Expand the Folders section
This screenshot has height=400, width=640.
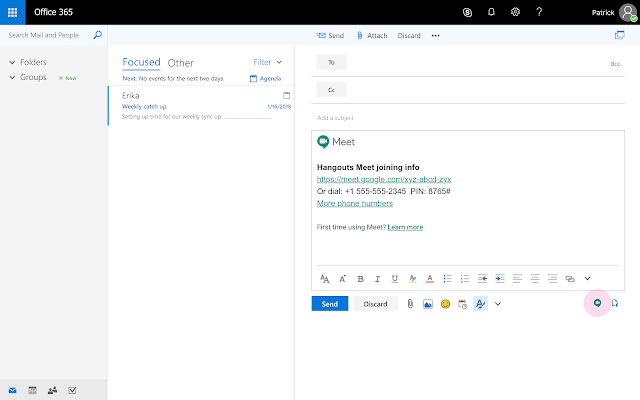[x=11, y=62]
